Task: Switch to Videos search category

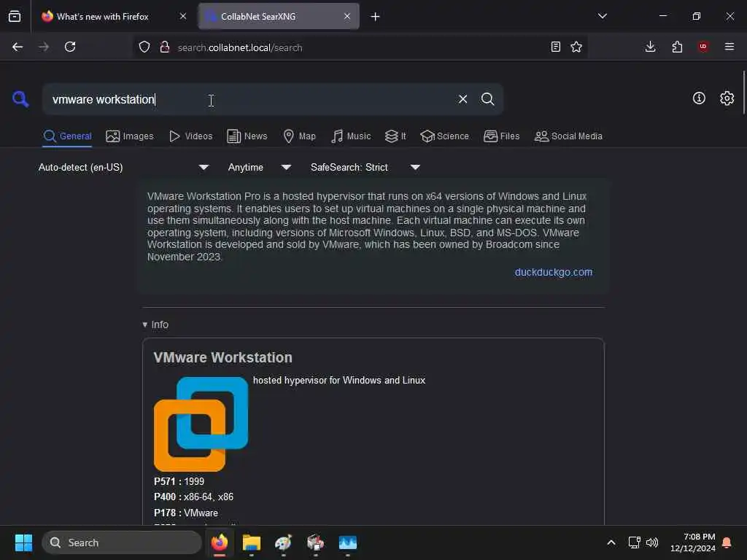Action: tap(190, 136)
